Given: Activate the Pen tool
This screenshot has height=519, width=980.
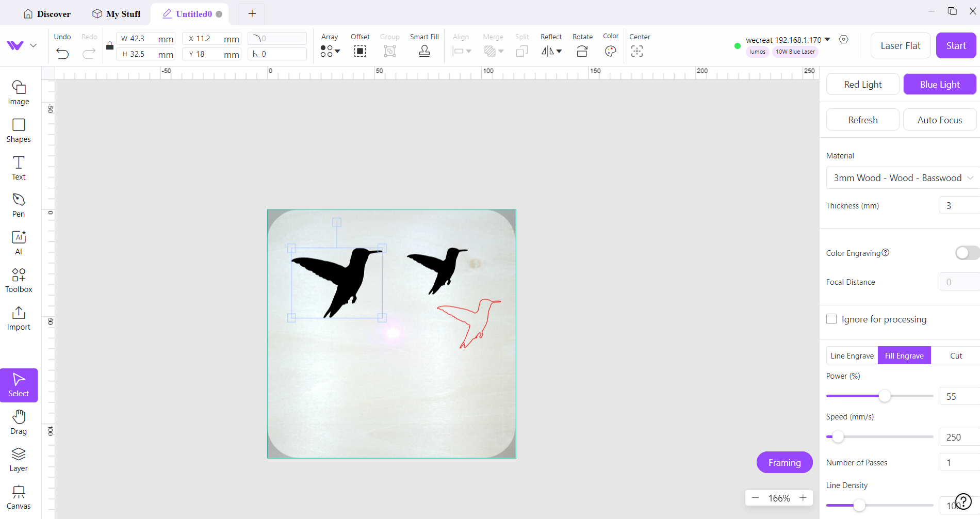Looking at the screenshot, I should pyautogui.click(x=19, y=205).
